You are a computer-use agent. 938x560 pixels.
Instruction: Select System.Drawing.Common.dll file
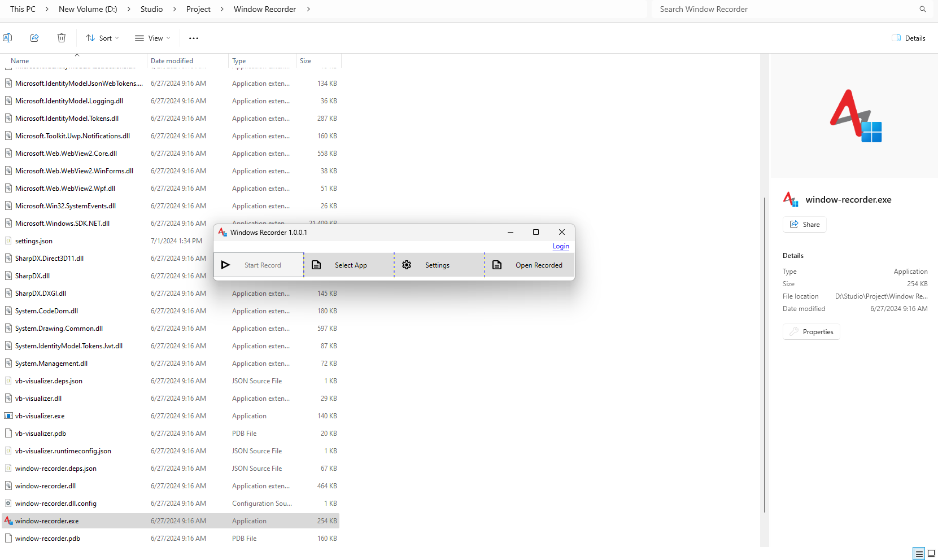click(171, 328)
